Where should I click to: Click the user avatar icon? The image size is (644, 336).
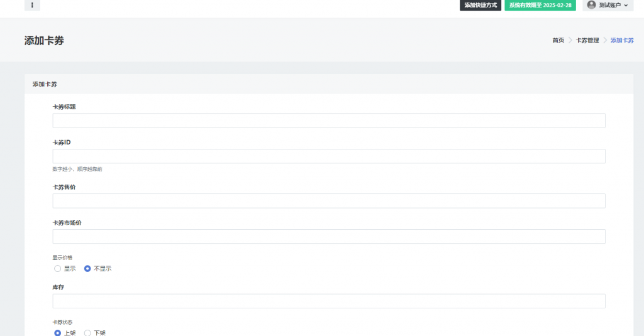coord(591,5)
